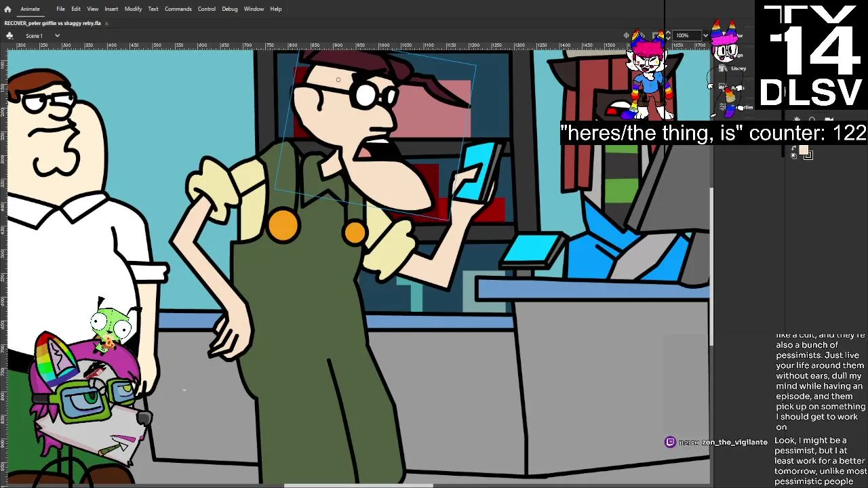The height and width of the screenshot is (488, 868).
Task: Expand the Scene 1 dropdown arrow
Action: pos(57,35)
